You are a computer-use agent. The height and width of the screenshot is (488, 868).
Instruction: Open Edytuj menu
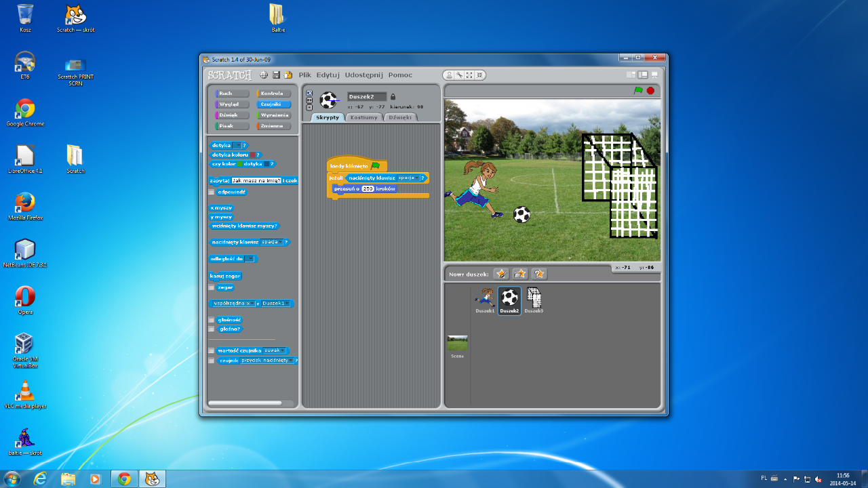click(x=328, y=75)
